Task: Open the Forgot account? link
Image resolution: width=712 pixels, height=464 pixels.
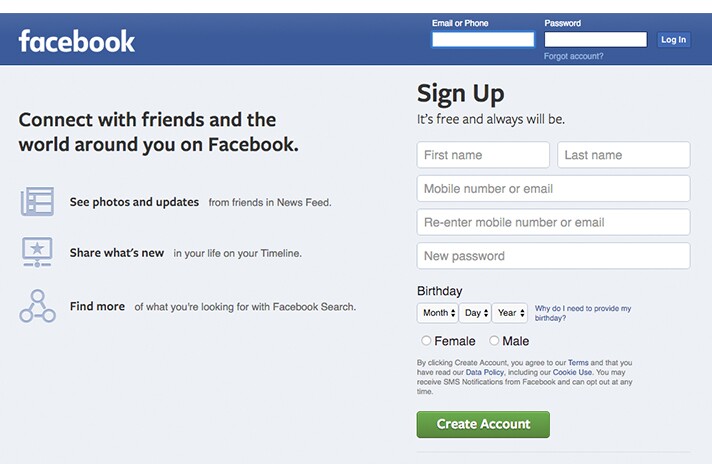Action: pyautogui.click(x=574, y=56)
